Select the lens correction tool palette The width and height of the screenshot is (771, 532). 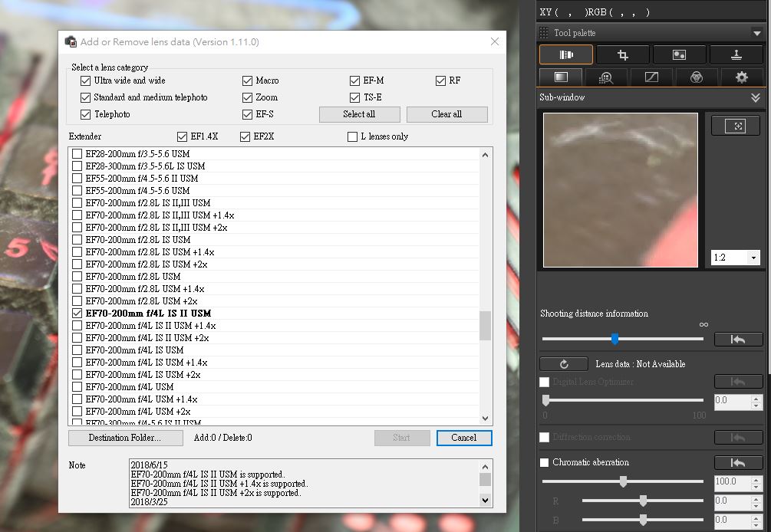click(565, 54)
